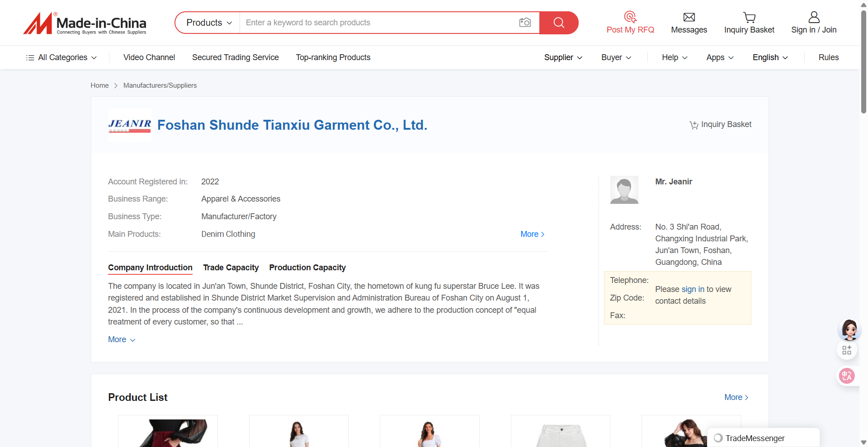Switch to the Production Capacity tab
The height and width of the screenshot is (447, 868).
pos(307,268)
